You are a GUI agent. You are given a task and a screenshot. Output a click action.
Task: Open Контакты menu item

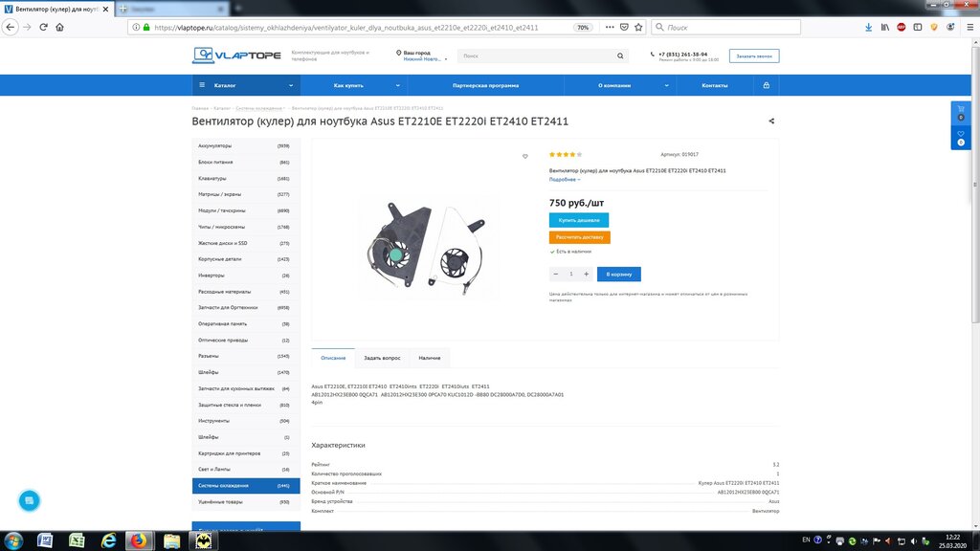tap(714, 85)
